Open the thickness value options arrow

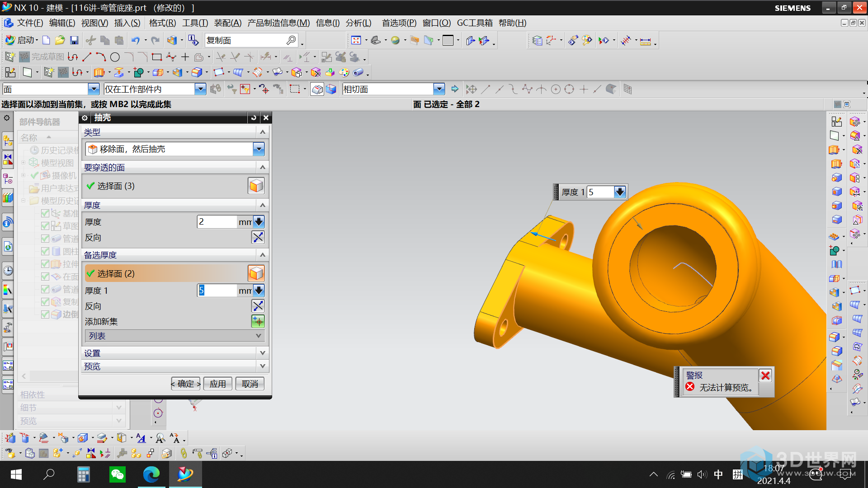tap(259, 222)
